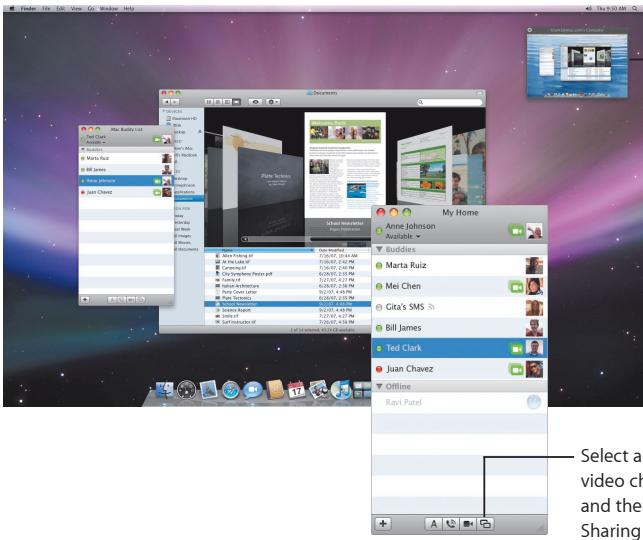Image resolution: width=643 pixels, height=540 pixels.
Task: Open Finder from the Dock
Action: click(x=165, y=390)
